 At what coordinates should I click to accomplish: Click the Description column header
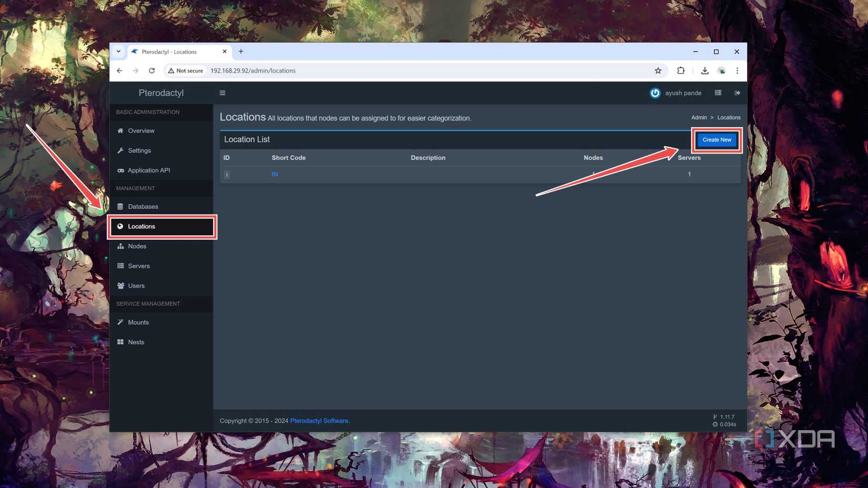pos(428,158)
